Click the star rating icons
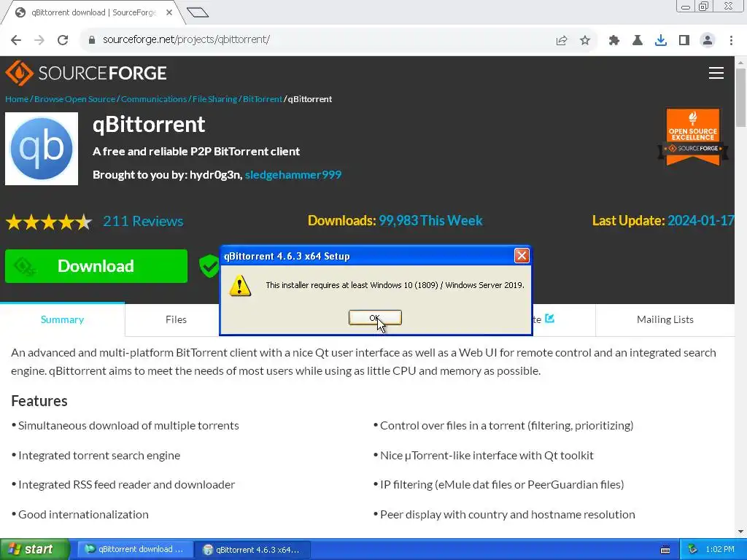 (x=49, y=222)
